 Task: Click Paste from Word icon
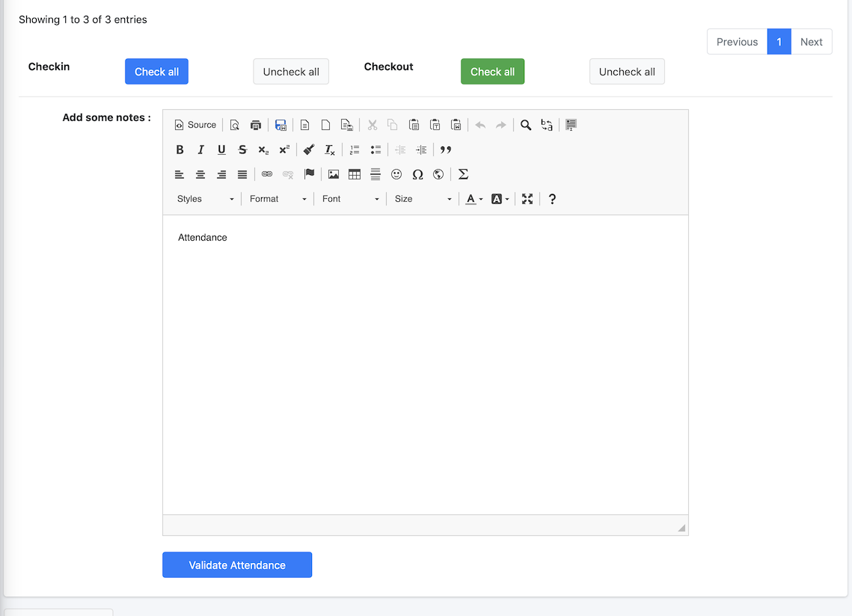[x=456, y=125]
